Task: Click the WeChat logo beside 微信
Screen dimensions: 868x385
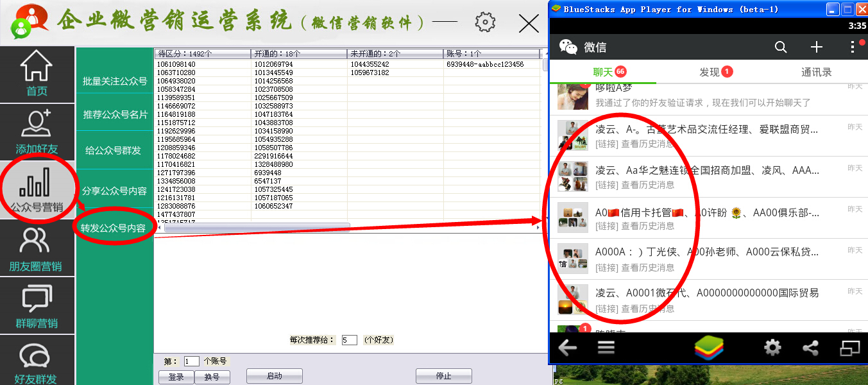Action: (x=568, y=47)
